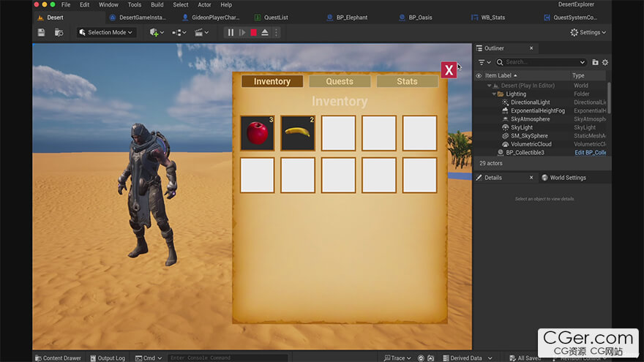Screen dimensions: 644x362
Task: Open the Window menu
Action: click(108, 5)
